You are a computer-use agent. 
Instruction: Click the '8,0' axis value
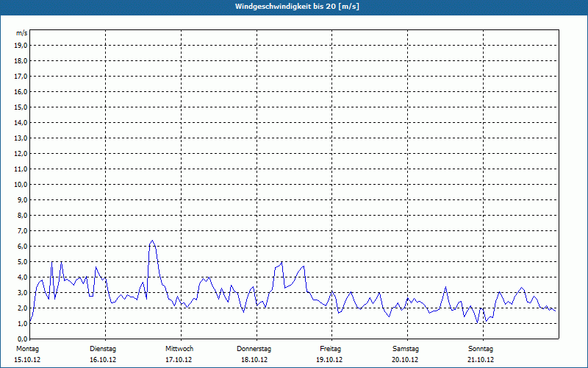[x=22, y=215]
